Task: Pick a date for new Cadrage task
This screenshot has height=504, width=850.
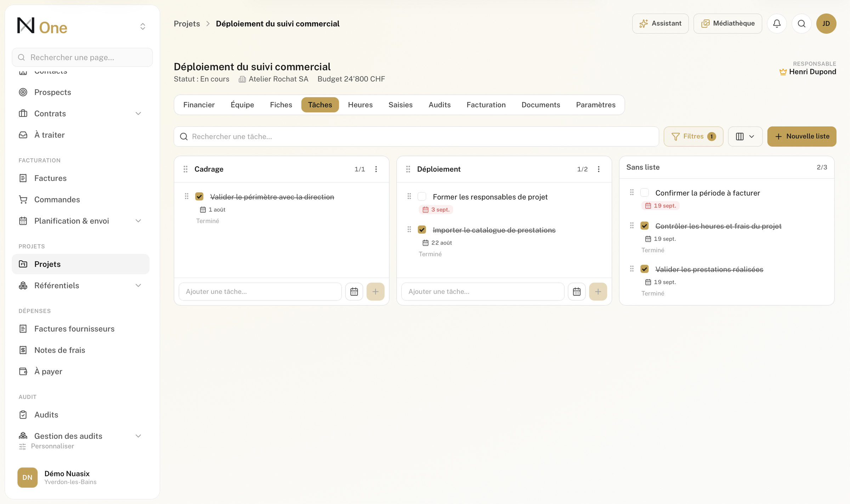Action: pos(354,292)
